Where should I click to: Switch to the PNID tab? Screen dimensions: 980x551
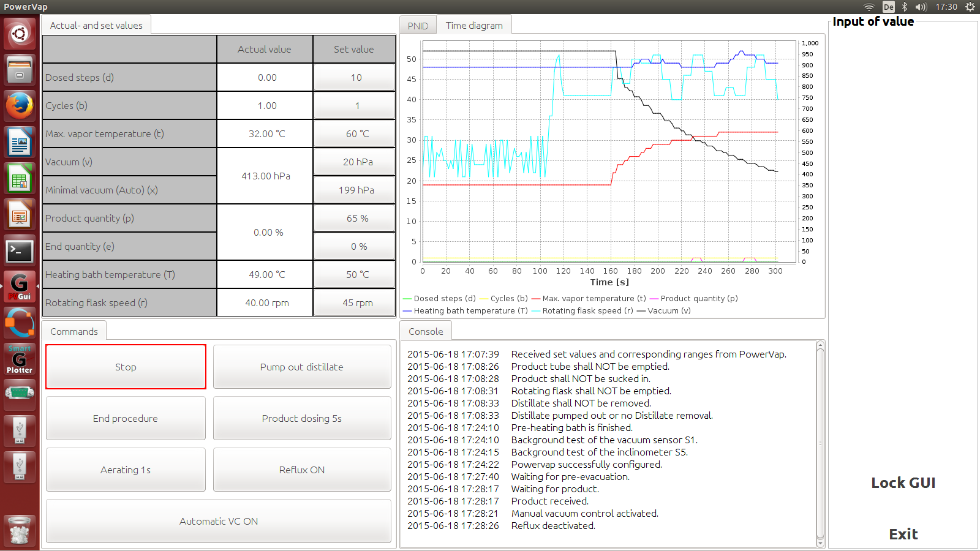(418, 26)
